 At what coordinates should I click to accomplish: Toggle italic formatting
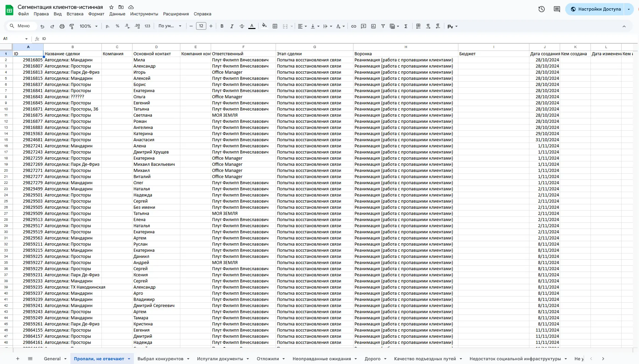232,26
